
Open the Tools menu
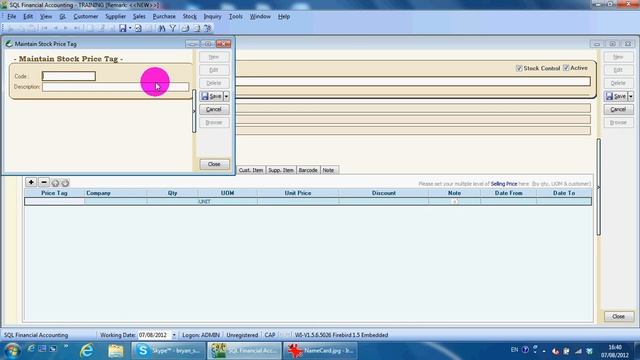236,16
